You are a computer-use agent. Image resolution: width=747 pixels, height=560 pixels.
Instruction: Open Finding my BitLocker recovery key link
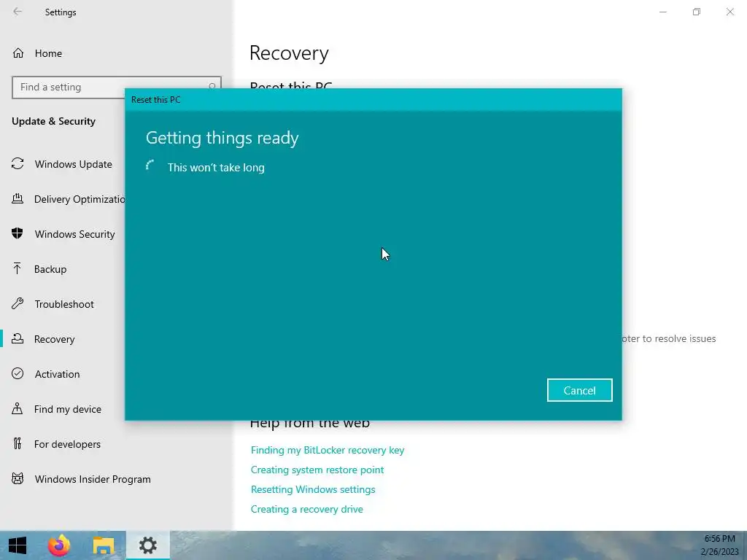tap(328, 450)
